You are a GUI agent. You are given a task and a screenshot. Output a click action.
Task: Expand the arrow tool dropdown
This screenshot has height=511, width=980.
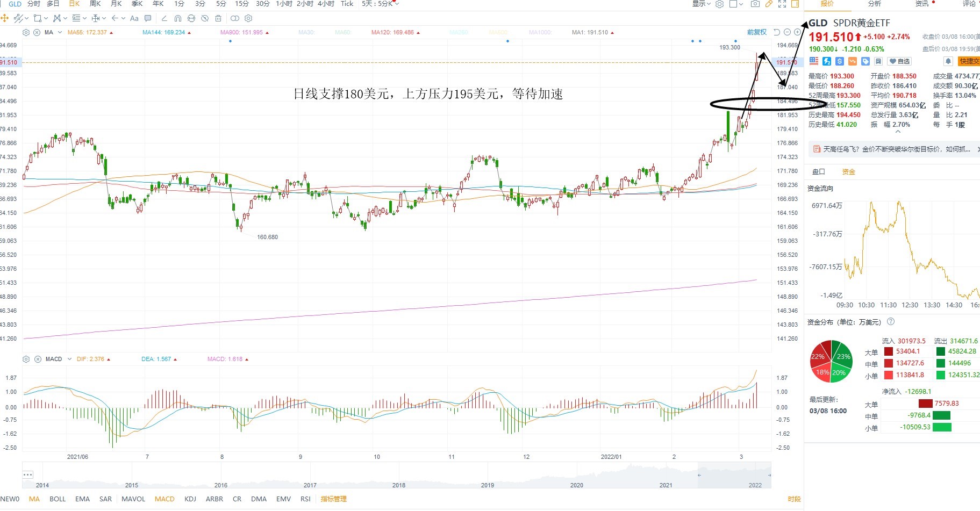pos(123,18)
